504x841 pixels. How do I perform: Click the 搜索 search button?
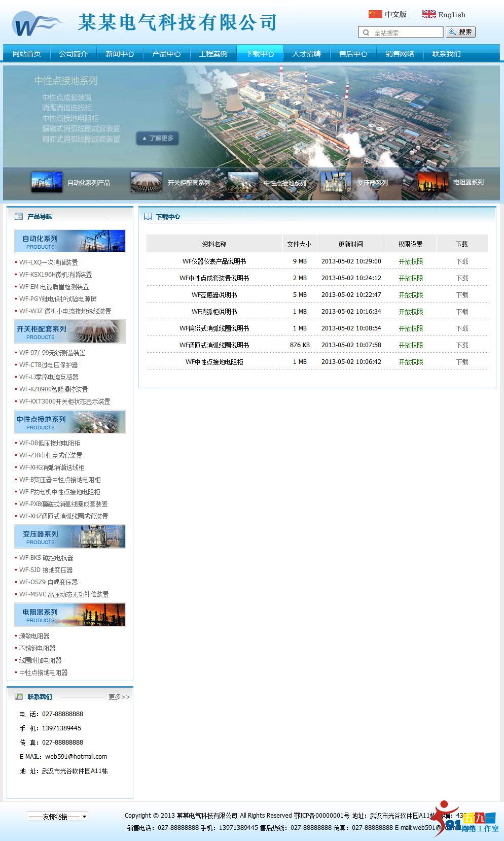click(x=460, y=32)
